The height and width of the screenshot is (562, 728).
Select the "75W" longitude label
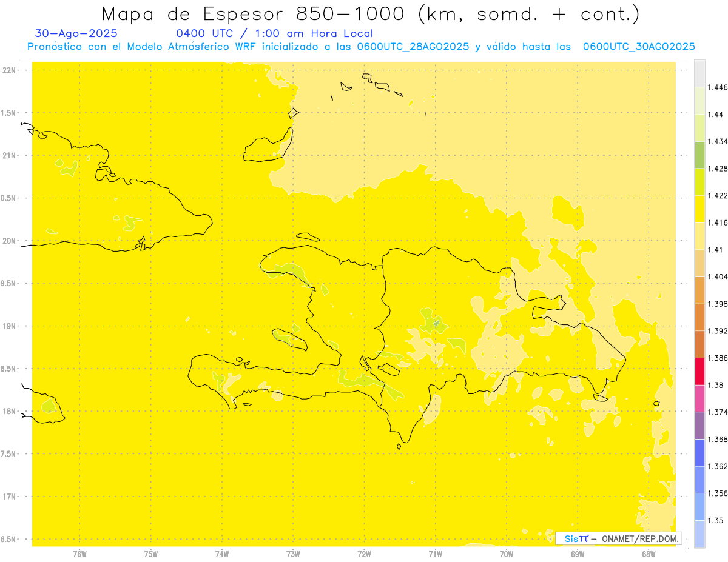(x=150, y=554)
